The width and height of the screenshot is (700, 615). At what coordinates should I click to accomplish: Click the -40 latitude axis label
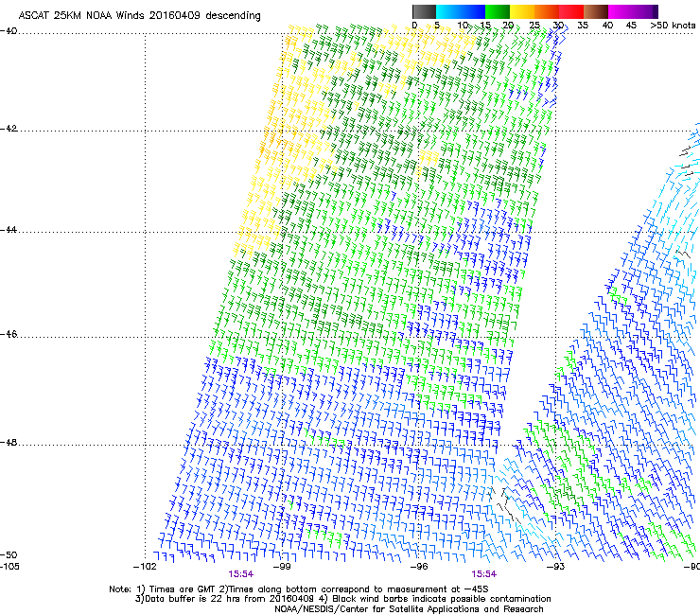tap(9, 31)
